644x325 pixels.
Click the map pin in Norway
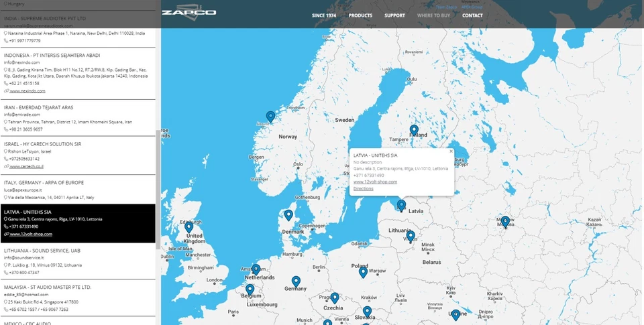tap(270, 117)
